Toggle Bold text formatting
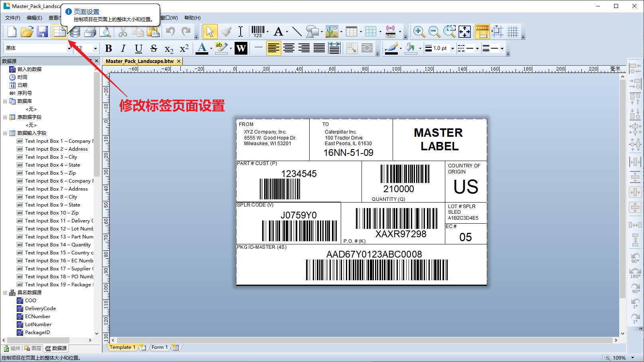 (x=108, y=48)
